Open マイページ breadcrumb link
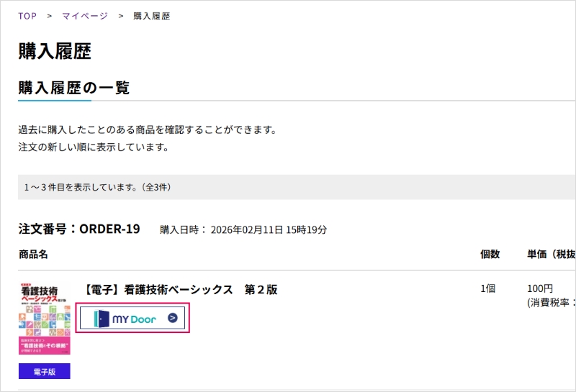576x392 pixels. [x=85, y=16]
